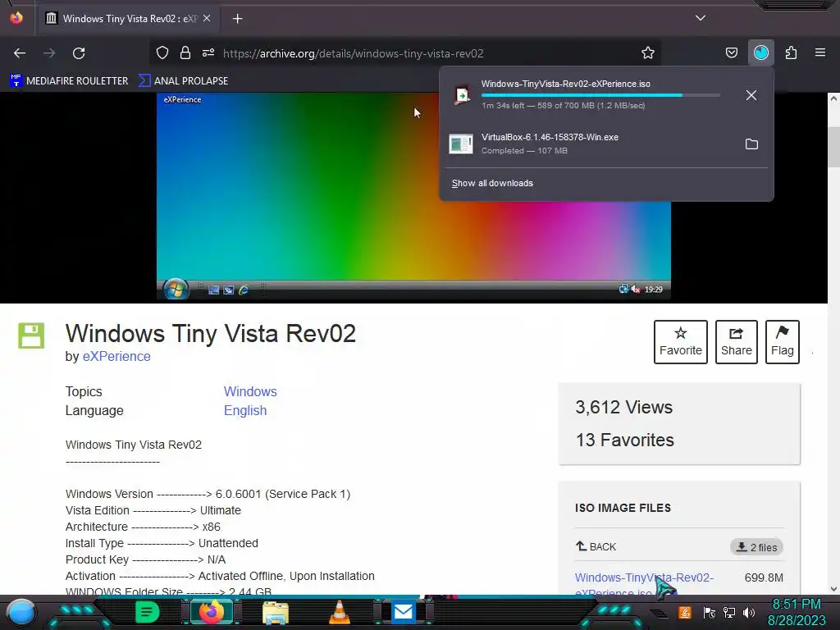Click the 13 Favorites text

coord(624,440)
